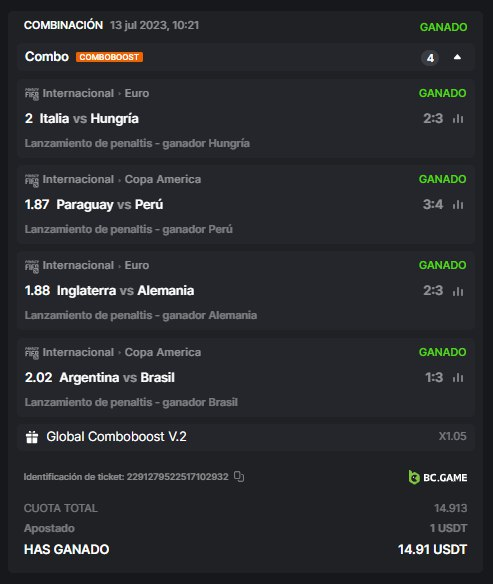Click the Global Comboboost gift icon
Viewport: 493px width, 584px height.
[32, 437]
